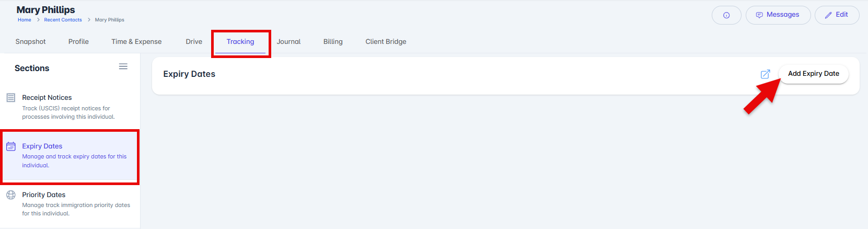This screenshot has height=229, width=868.
Task: Click the open-in-new-window icon beside Expiry Dates
Action: (x=765, y=74)
